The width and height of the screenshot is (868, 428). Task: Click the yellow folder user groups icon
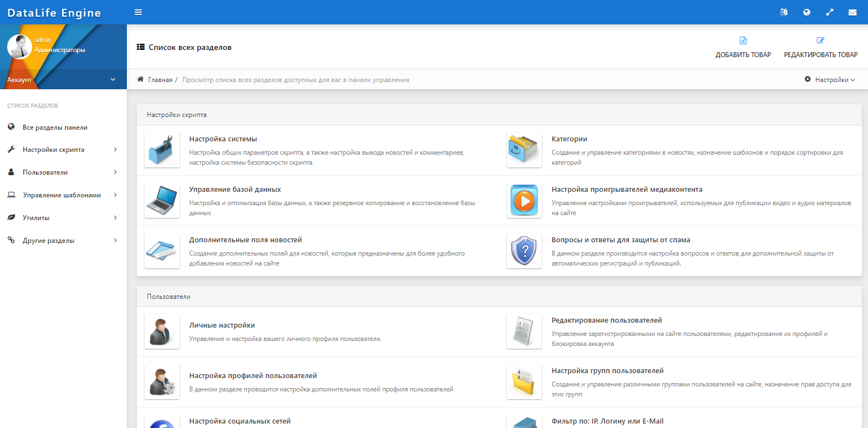coord(524,382)
